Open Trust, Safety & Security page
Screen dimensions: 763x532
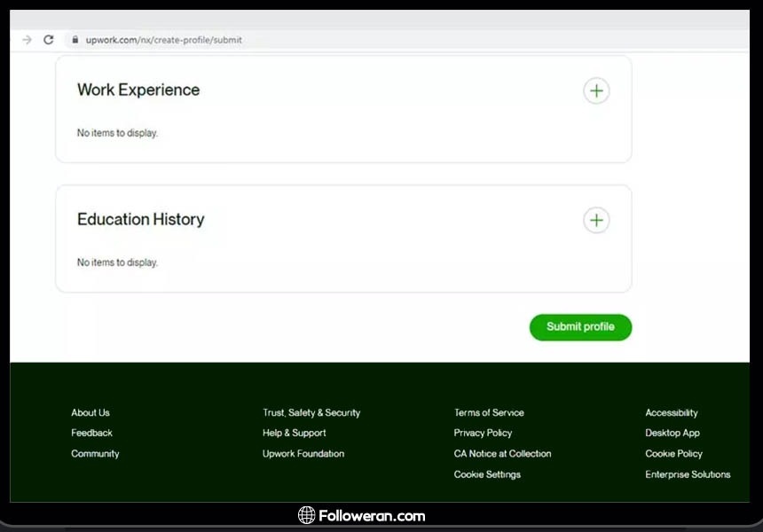click(311, 412)
